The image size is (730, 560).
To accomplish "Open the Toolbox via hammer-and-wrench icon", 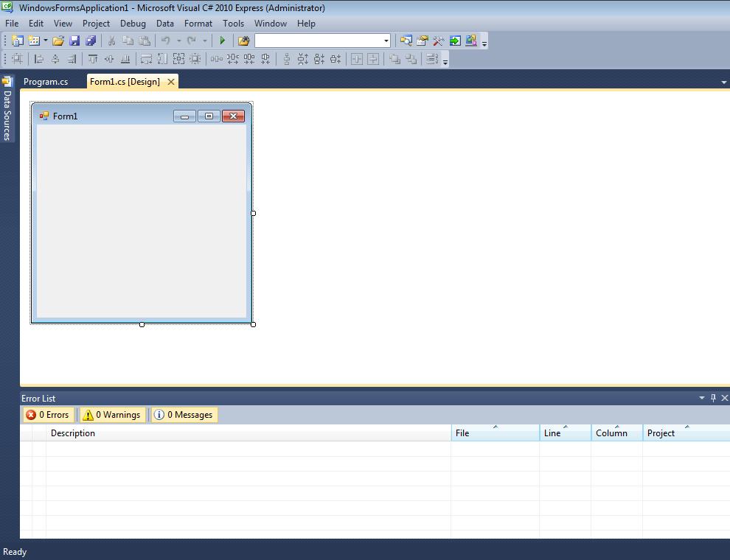I will coord(439,41).
